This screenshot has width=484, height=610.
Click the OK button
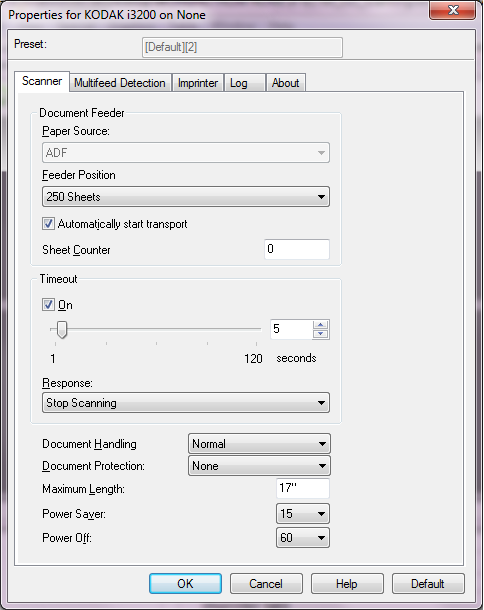[185, 584]
